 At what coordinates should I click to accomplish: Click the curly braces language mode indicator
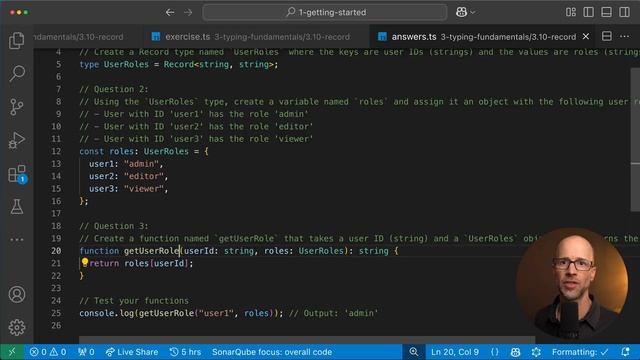tap(495, 352)
